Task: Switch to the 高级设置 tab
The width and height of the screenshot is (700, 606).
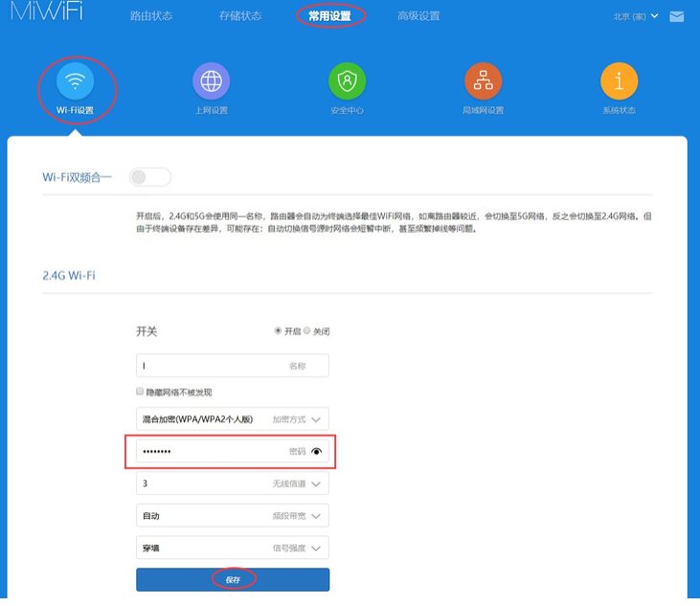Action: [418, 16]
